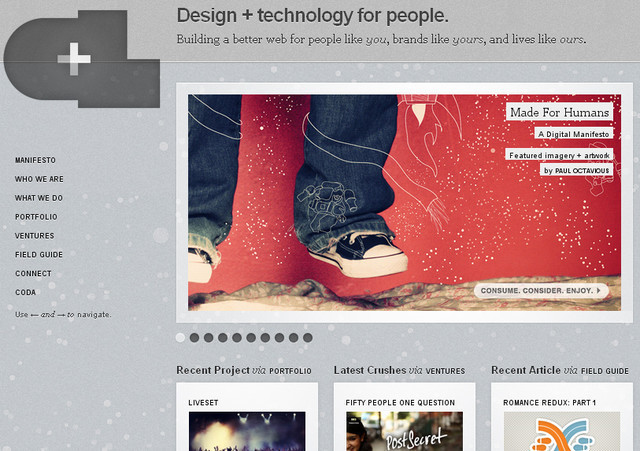
Task: Open the PostSecret thumbnail image
Action: pos(404,431)
